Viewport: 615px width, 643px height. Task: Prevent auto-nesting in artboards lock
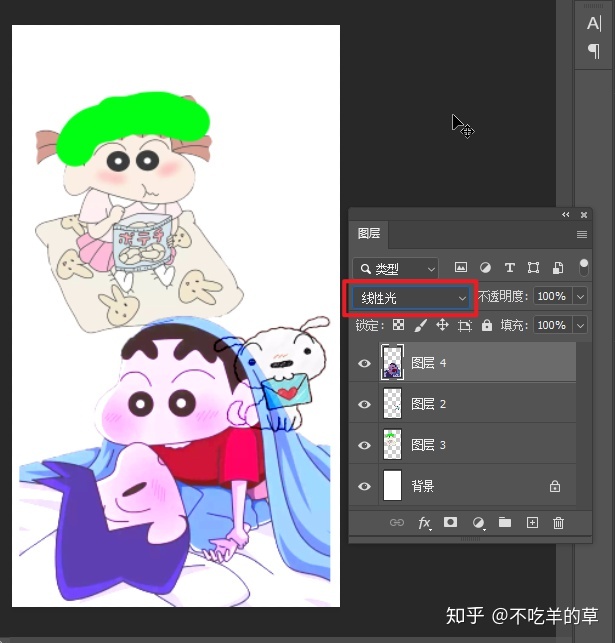tap(465, 326)
